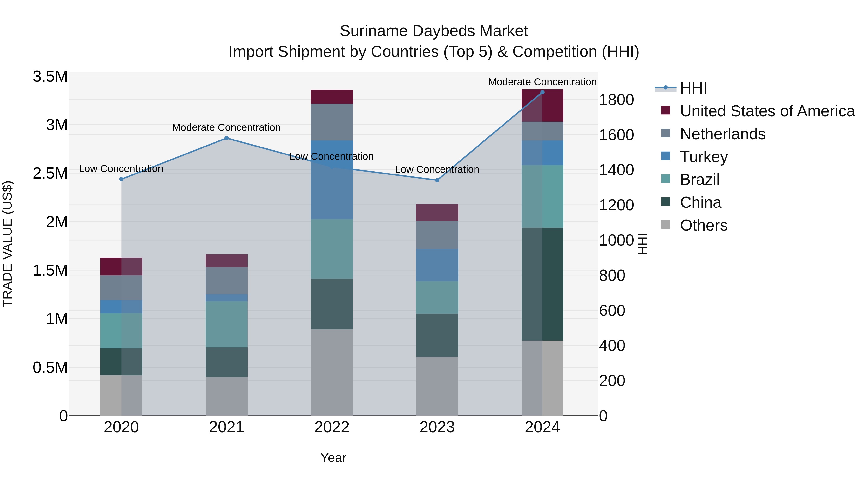
Task: Click the United States of America color swatch
Action: tap(665, 110)
